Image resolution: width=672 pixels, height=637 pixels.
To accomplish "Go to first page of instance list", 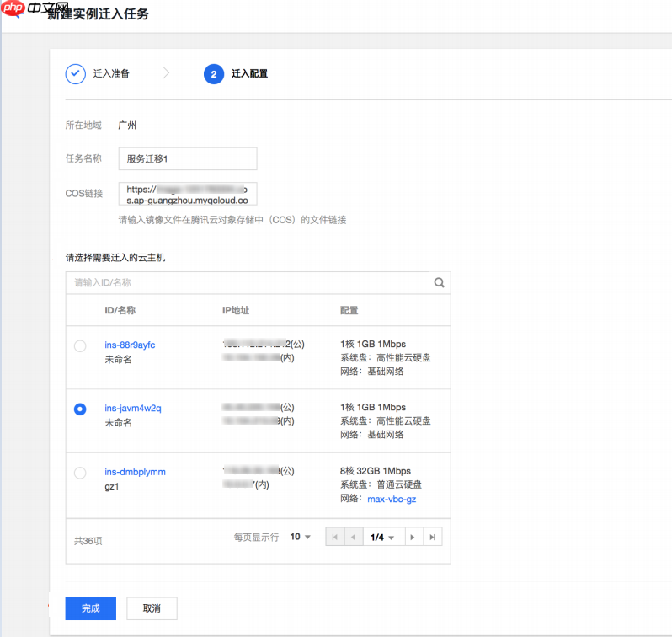I will pyautogui.click(x=335, y=537).
